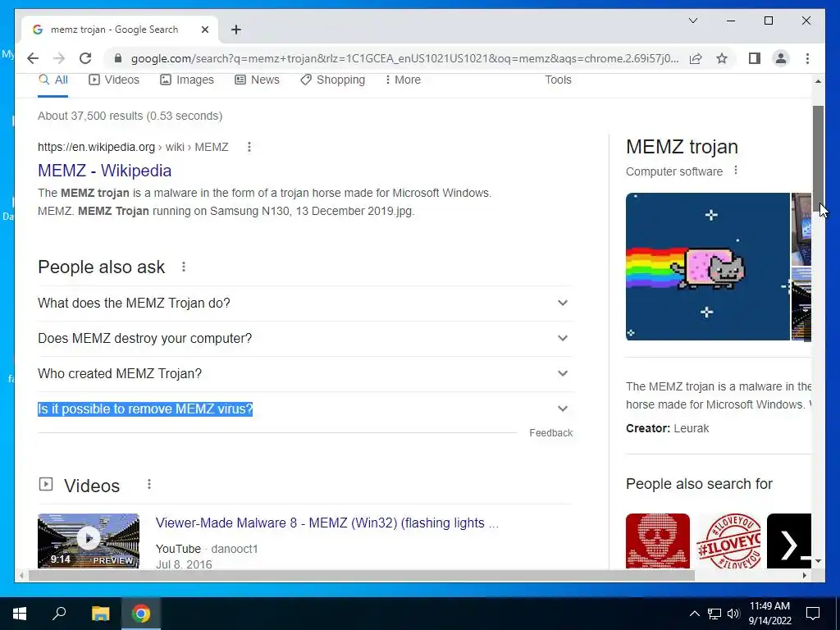Expand 'What does the MEMZ Trojan do?'

point(305,304)
